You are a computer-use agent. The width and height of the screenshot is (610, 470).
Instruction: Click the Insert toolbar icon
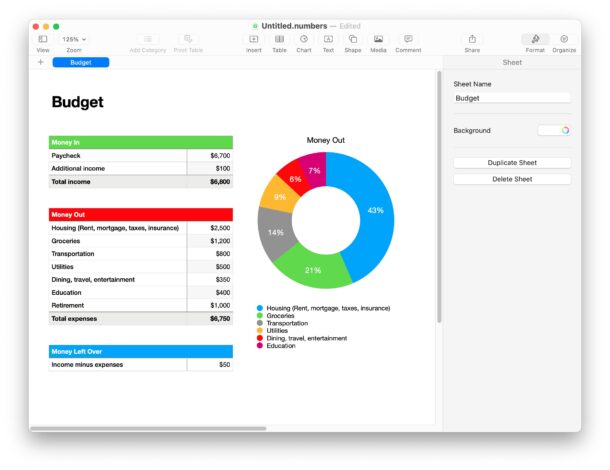tap(254, 39)
